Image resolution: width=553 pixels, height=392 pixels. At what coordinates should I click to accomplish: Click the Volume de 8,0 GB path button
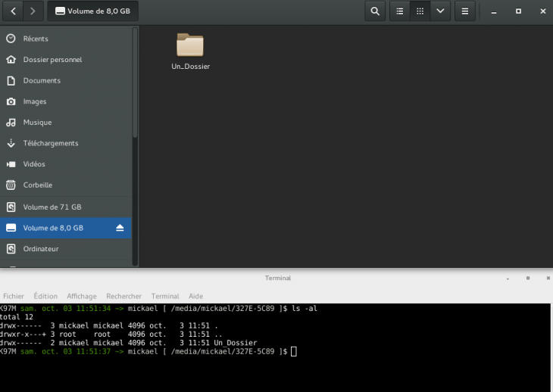[x=92, y=11]
